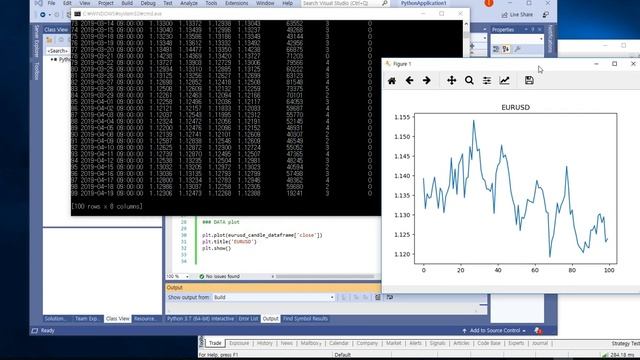
Task: Select the Output tab
Action: point(270,319)
